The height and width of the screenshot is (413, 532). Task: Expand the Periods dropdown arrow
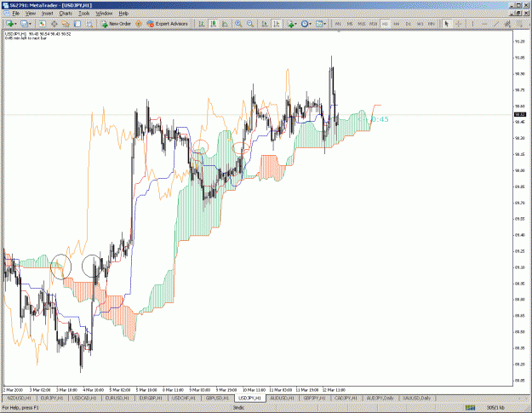pyautogui.click(x=311, y=24)
